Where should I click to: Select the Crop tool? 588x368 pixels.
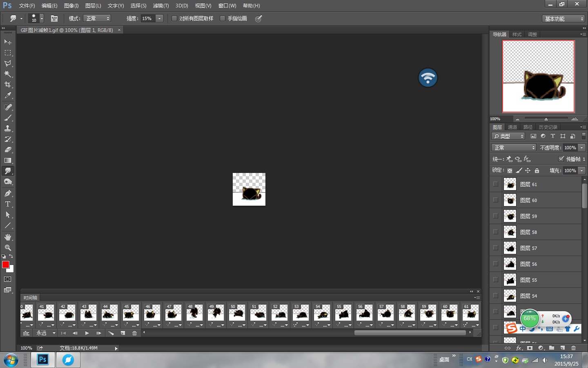point(8,85)
